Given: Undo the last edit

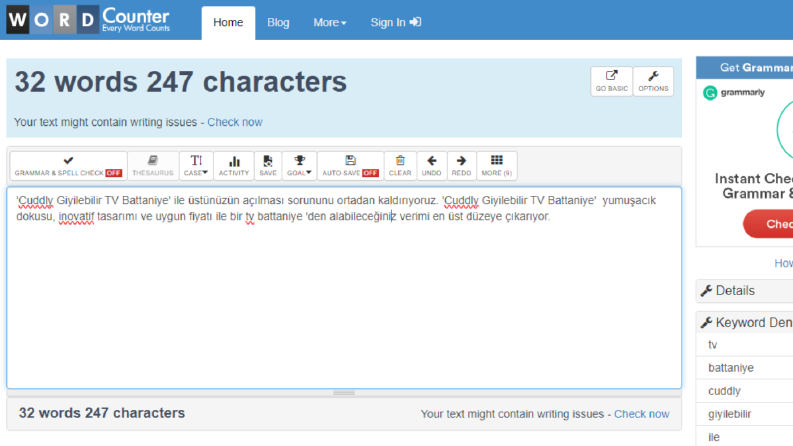Looking at the screenshot, I should tap(431, 166).
